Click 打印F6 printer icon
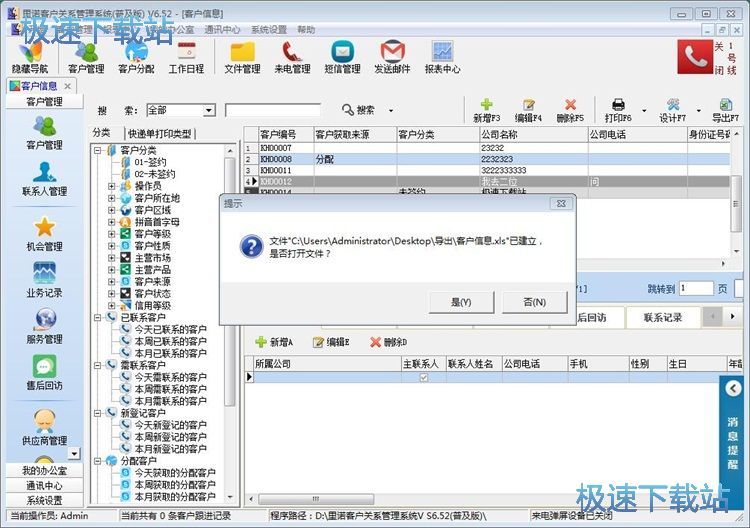Screen dimensions: 750x528 pos(618,111)
